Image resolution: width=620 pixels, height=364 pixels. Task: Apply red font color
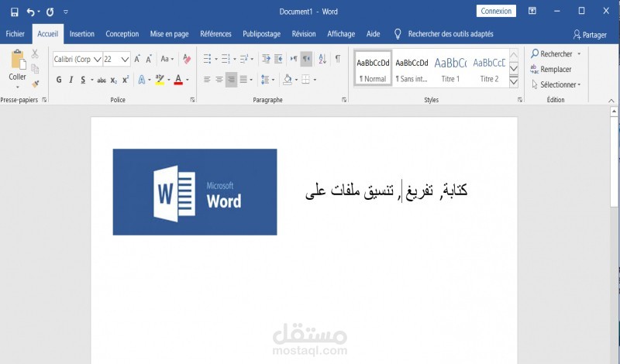point(178,80)
